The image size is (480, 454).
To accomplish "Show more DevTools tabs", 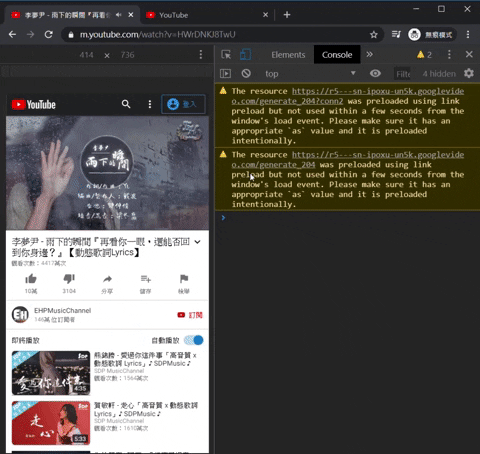I will click(x=369, y=54).
